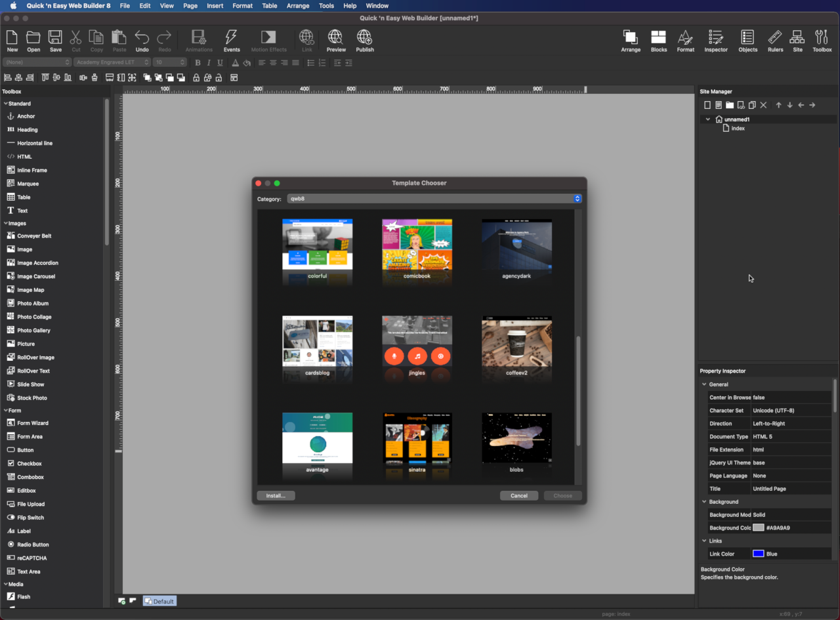The image size is (840, 620).
Task: Click the Publish toolbar icon
Action: point(365,40)
